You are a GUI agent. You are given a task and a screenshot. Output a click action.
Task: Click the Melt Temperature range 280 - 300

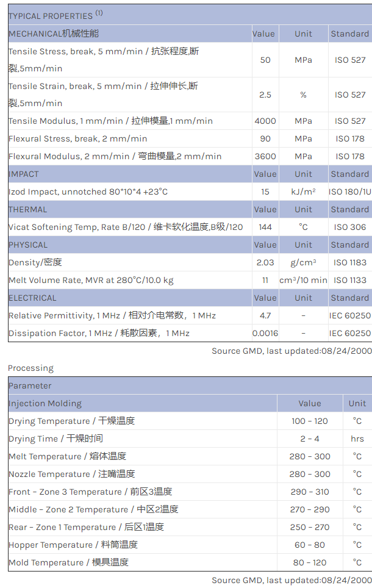[310, 456]
